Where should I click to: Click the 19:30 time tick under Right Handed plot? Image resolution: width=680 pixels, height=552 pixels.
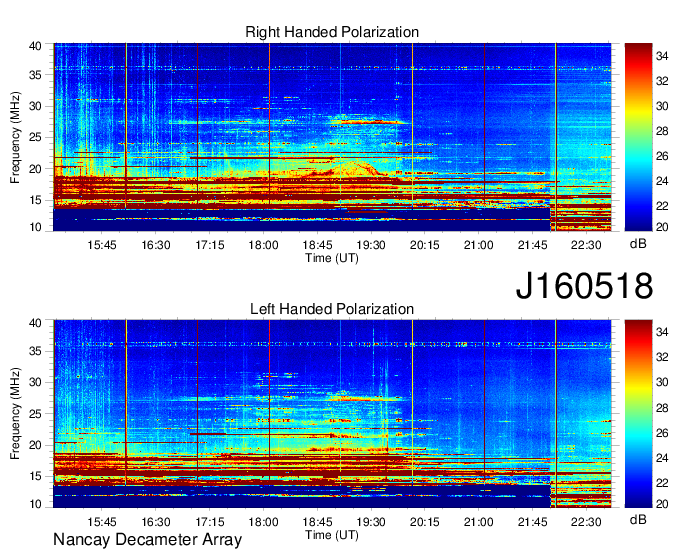(x=371, y=245)
